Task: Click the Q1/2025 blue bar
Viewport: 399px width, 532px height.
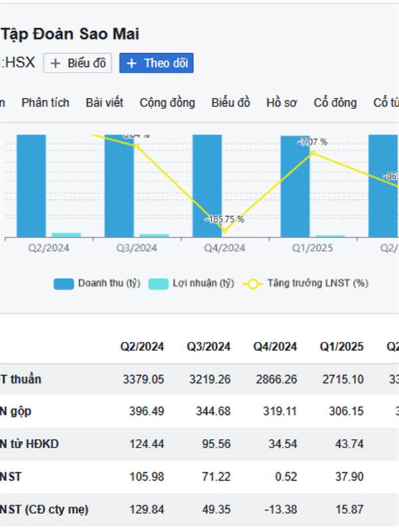Action: pyautogui.click(x=295, y=187)
